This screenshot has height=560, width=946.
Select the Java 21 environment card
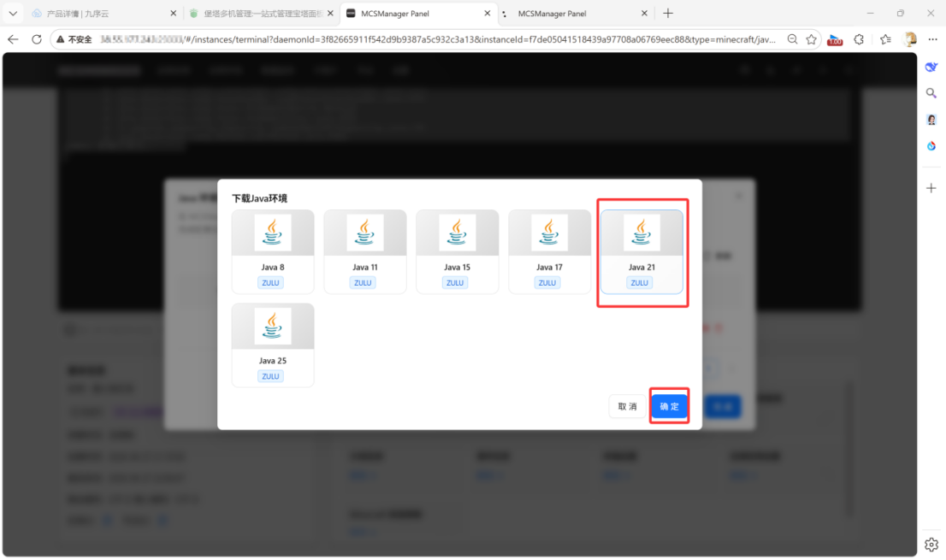tap(642, 251)
